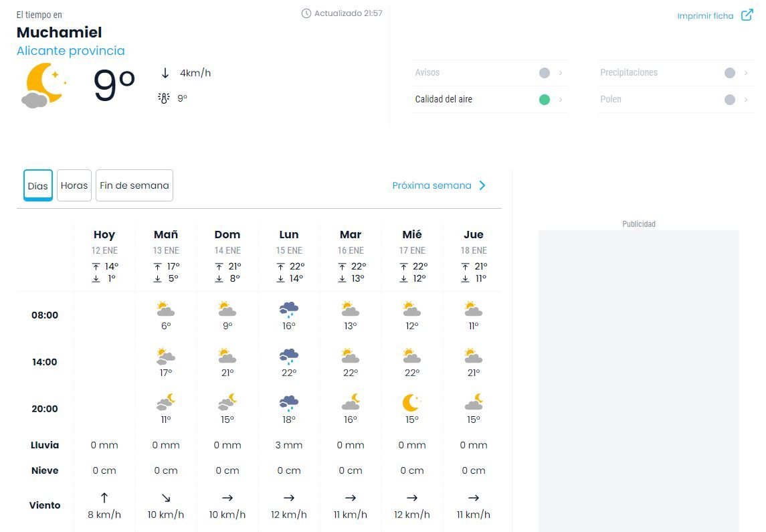Click Jue 14:00 weather icon
The image size is (766, 532).
point(474,355)
